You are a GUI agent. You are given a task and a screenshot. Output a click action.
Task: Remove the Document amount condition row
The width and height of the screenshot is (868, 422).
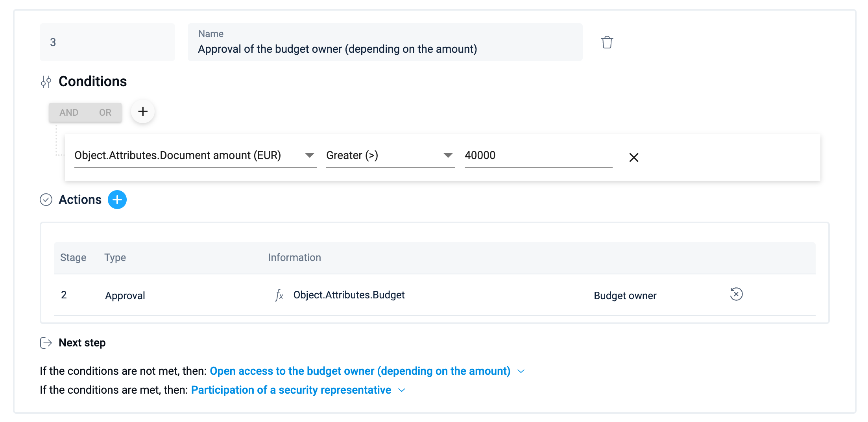(633, 157)
